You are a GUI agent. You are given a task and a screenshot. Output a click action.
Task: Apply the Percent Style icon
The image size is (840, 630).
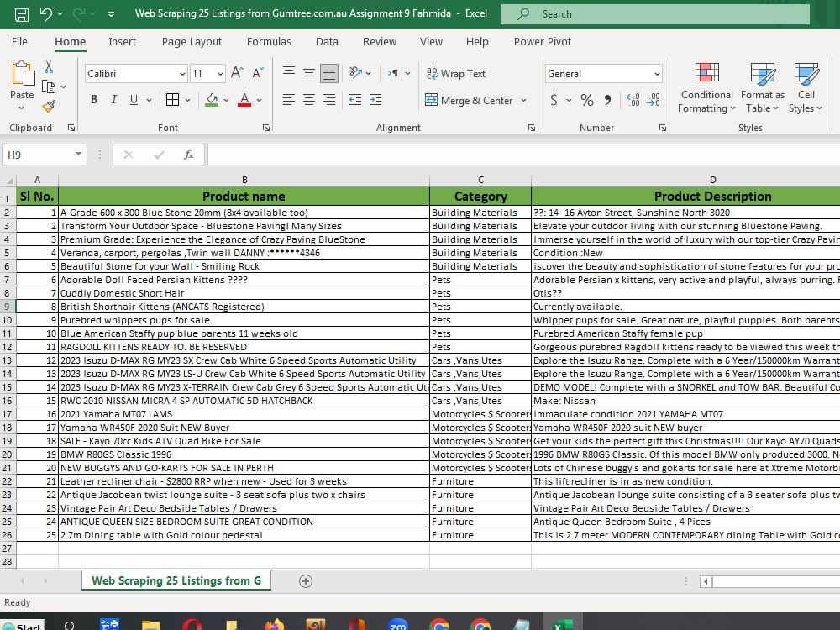pos(587,100)
